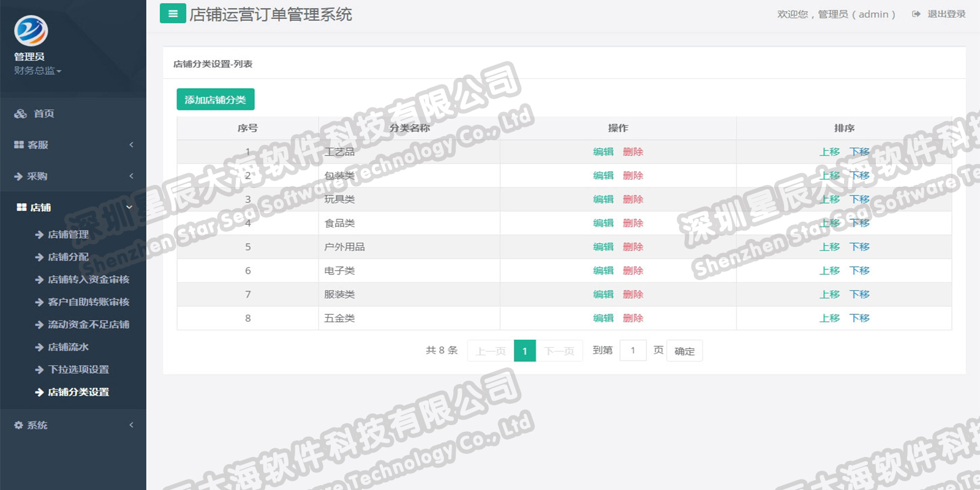Click the 店铺分类设置-列表 panel title
Screen dimensions: 980x490
(213, 64)
